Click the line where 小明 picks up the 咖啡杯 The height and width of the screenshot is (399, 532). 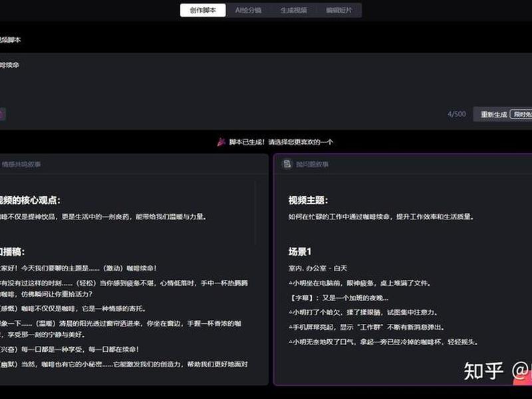coord(383,342)
